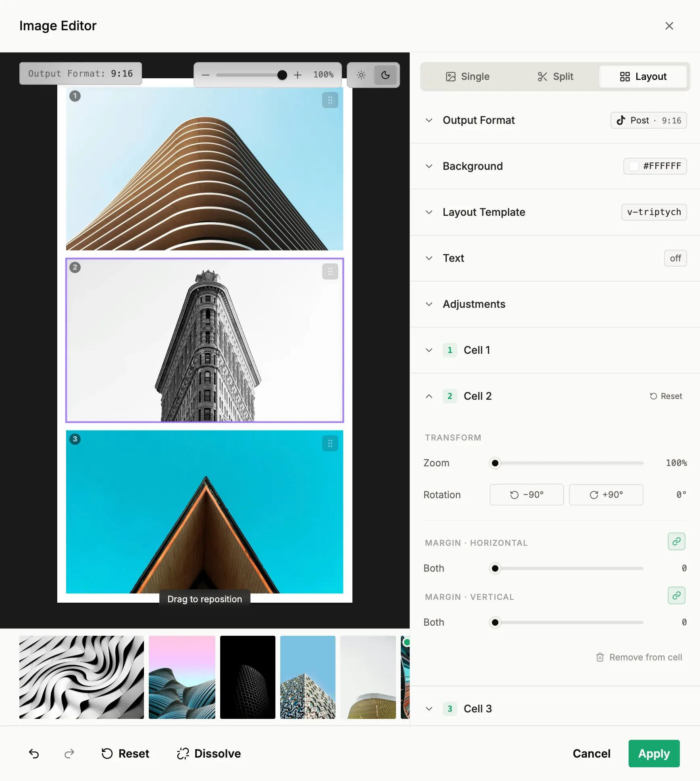This screenshot has width=700, height=781.
Task: Select the white and gold building thumbnail
Action: point(368,677)
